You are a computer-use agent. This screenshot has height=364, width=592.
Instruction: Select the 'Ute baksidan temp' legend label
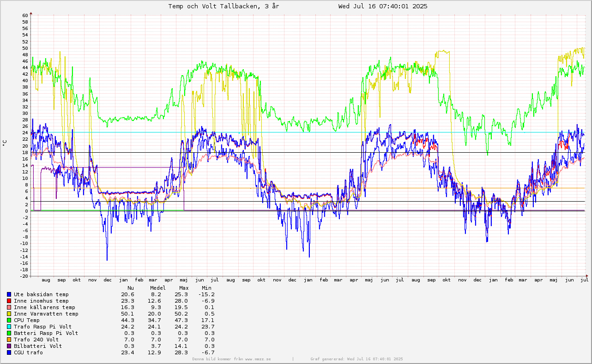(x=41, y=294)
